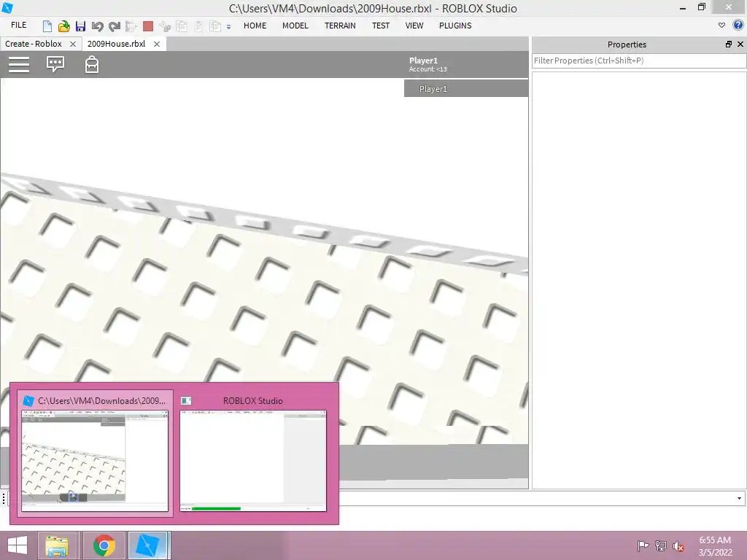This screenshot has height=560, width=747.
Task: Float the Properties panel with the undock icon
Action: (729, 44)
